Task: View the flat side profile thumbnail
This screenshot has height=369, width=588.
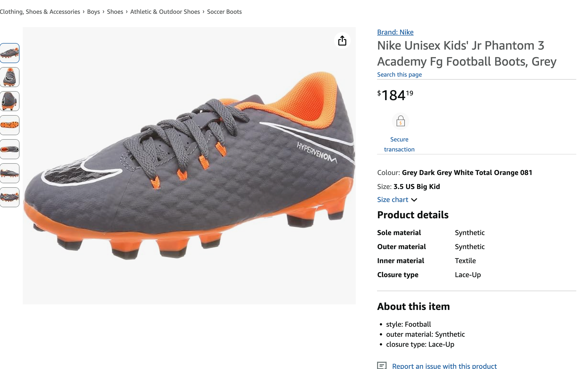Action: coord(10,173)
